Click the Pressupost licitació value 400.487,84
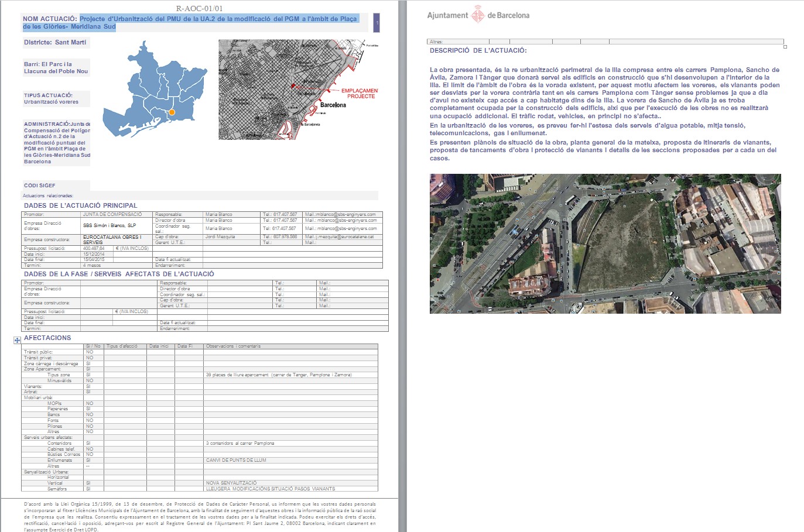 pyautogui.click(x=94, y=248)
